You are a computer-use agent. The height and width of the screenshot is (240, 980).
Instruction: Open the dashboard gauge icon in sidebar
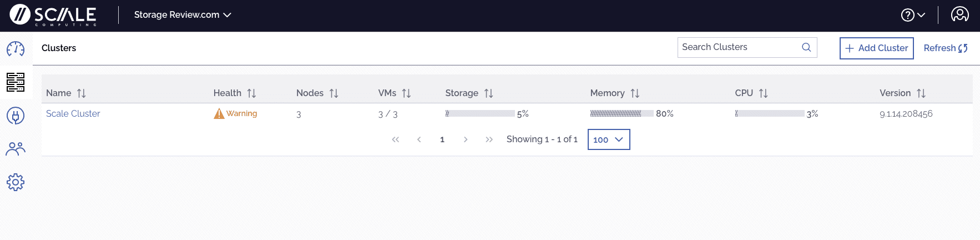[16, 49]
